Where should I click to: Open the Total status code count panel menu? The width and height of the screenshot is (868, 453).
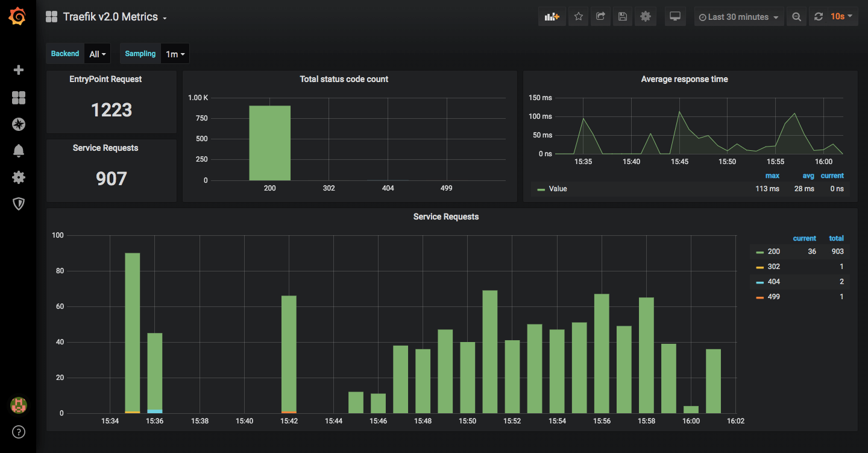tap(344, 79)
